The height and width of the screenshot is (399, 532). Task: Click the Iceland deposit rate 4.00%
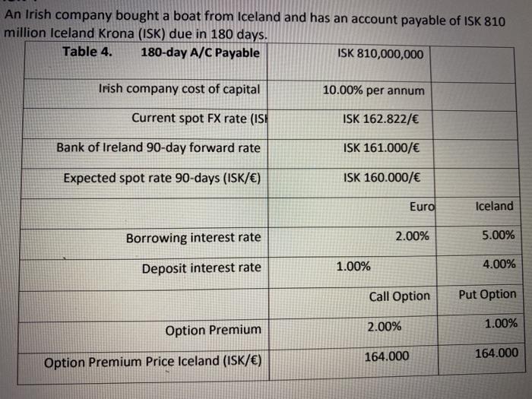499,264
